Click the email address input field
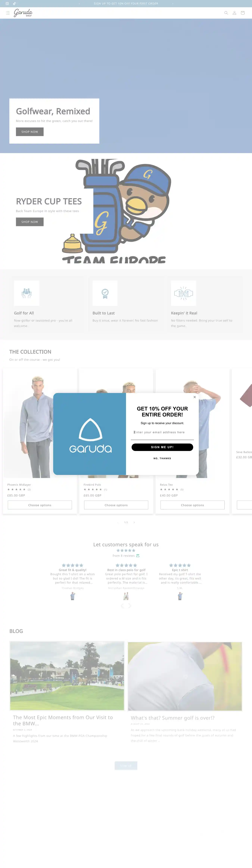This screenshot has height=868, width=252. click(x=162, y=432)
